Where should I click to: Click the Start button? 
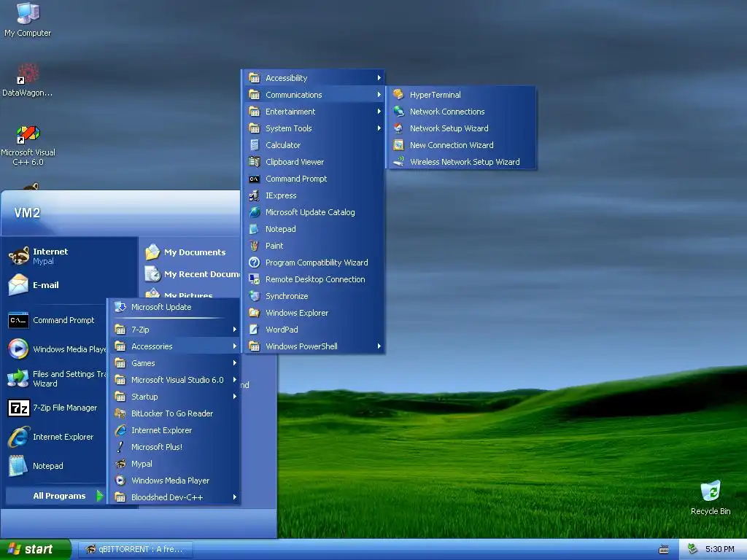(35, 549)
